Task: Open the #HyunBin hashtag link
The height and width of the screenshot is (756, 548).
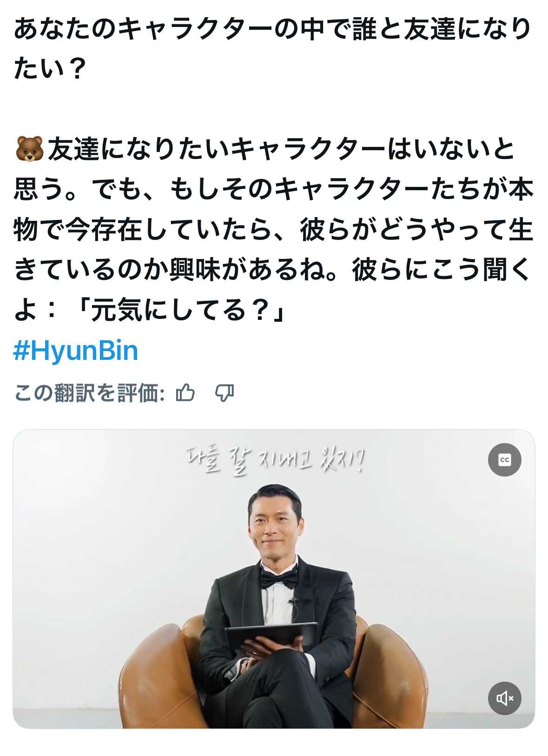Action: pos(76,351)
